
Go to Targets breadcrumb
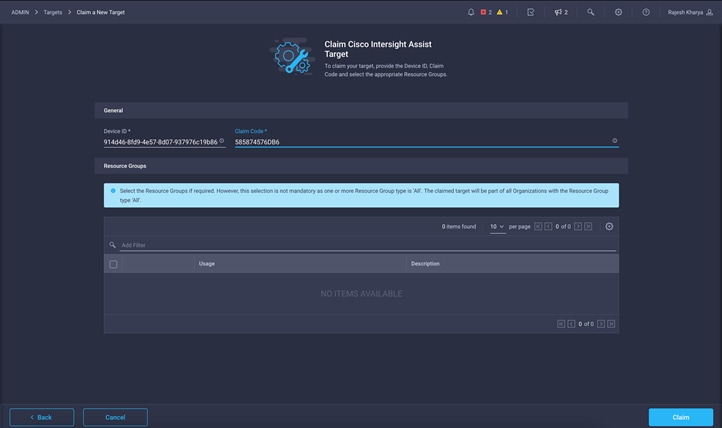[x=52, y=12]
